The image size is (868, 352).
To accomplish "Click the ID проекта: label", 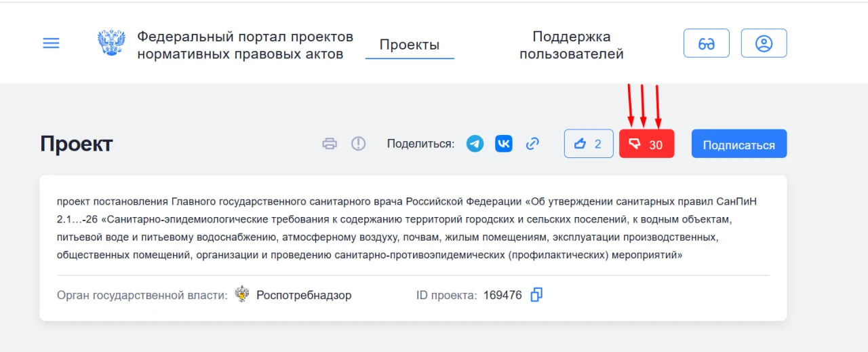I will pyautogui.click(x=447, y=296).
